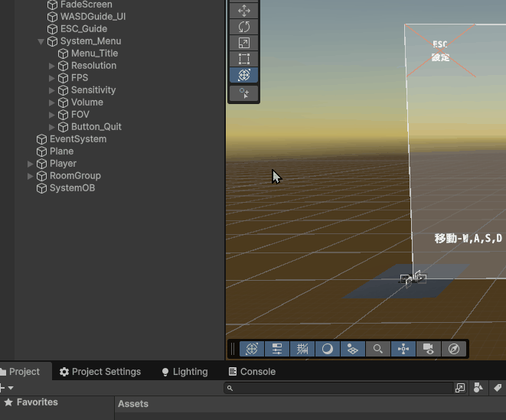Select the Scale tool

click(x=244, y=43)
